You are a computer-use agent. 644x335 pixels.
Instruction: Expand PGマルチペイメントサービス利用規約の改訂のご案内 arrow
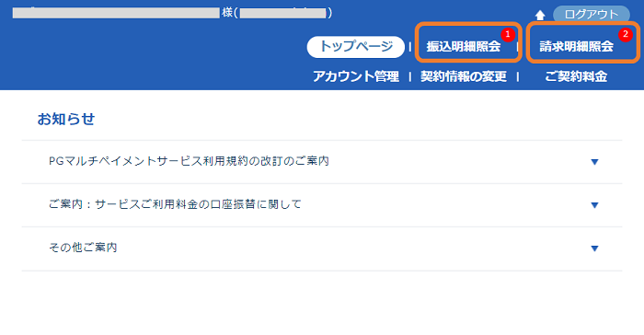click(x=594, y=162)
